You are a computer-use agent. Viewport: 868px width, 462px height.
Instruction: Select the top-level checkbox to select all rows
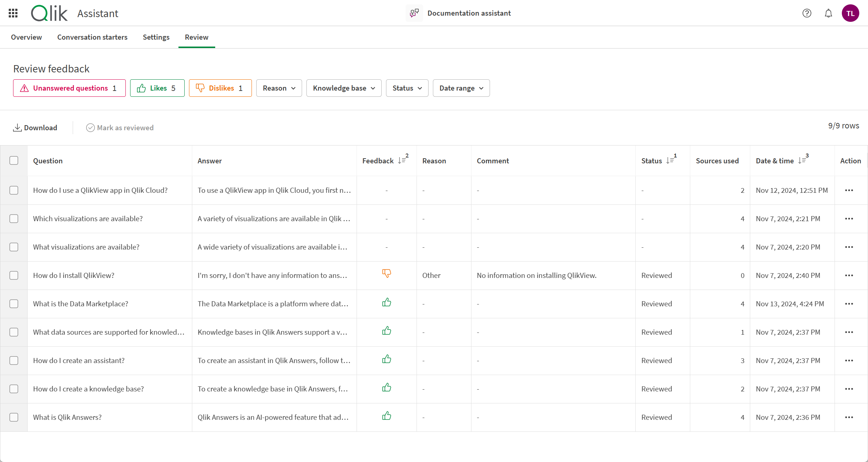14,160
